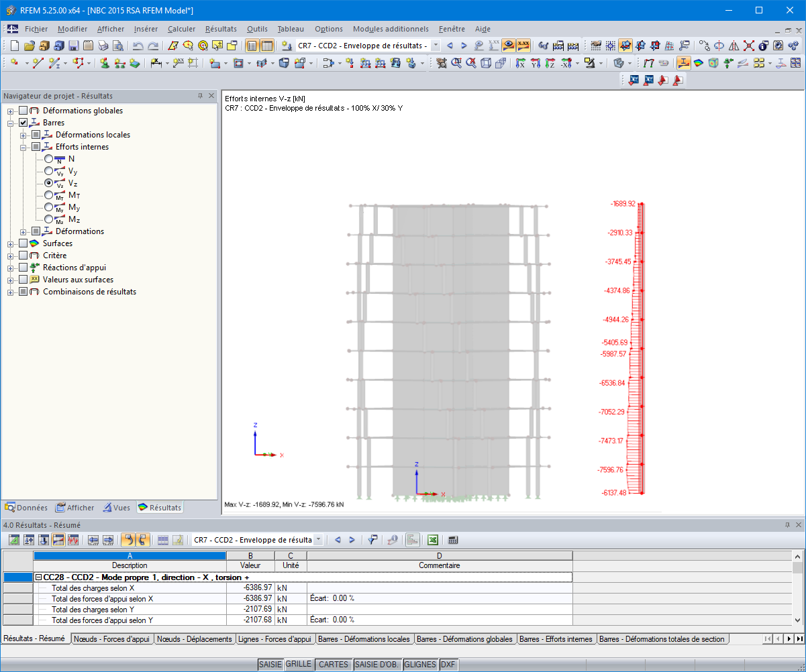This screenshot has width=806, height=672.
Task: Click next load case arrow in main toolbar
Action: tap(464, 46)
